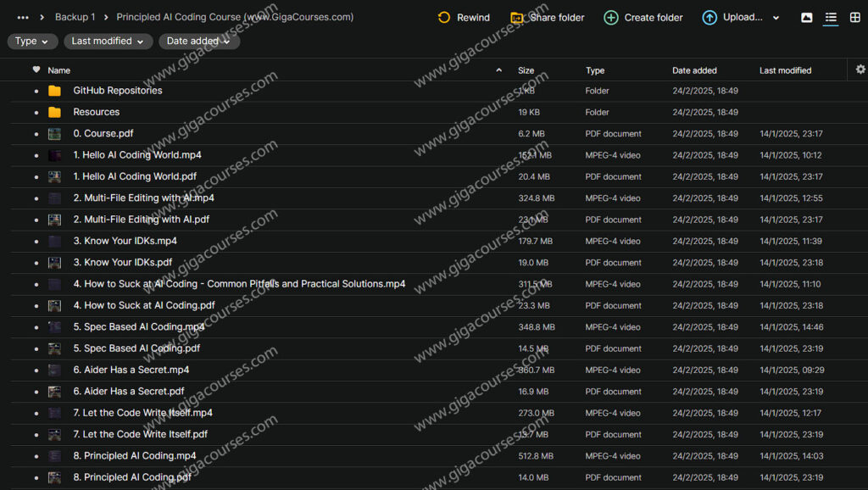Viewport: 868px width, 490px height.
Task: Click the Share folder icon
Action: click(517, 18)
